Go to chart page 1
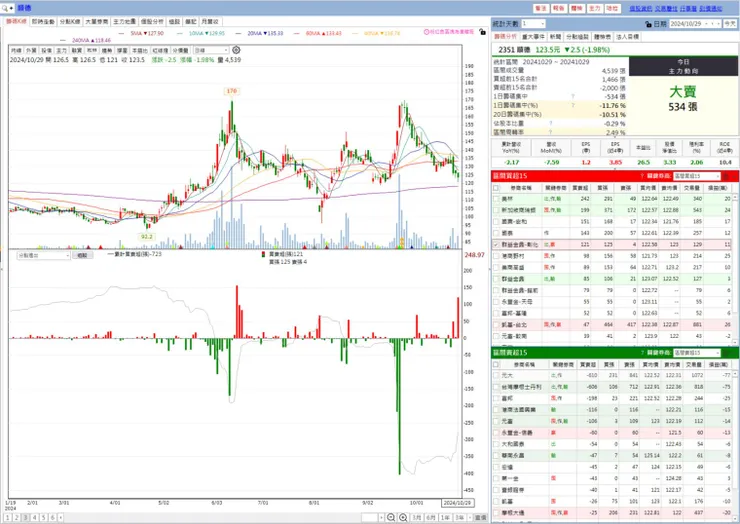Screen dimensions: 740x524 (8, 517)
